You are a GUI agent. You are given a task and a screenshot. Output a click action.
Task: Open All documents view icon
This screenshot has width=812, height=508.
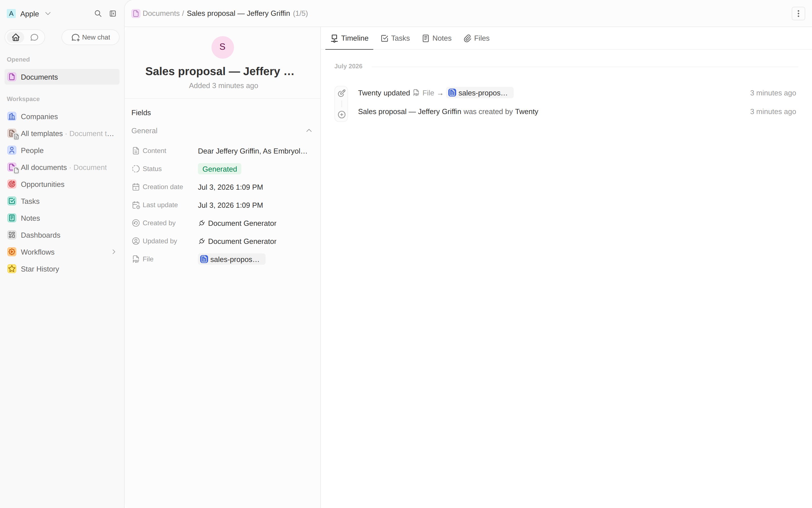(12, 167)
